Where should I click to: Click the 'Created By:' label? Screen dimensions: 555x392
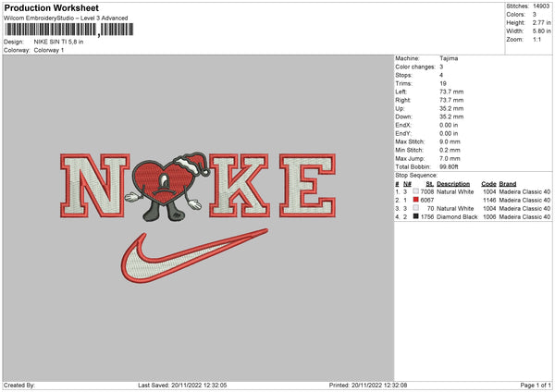click(19, 386)
